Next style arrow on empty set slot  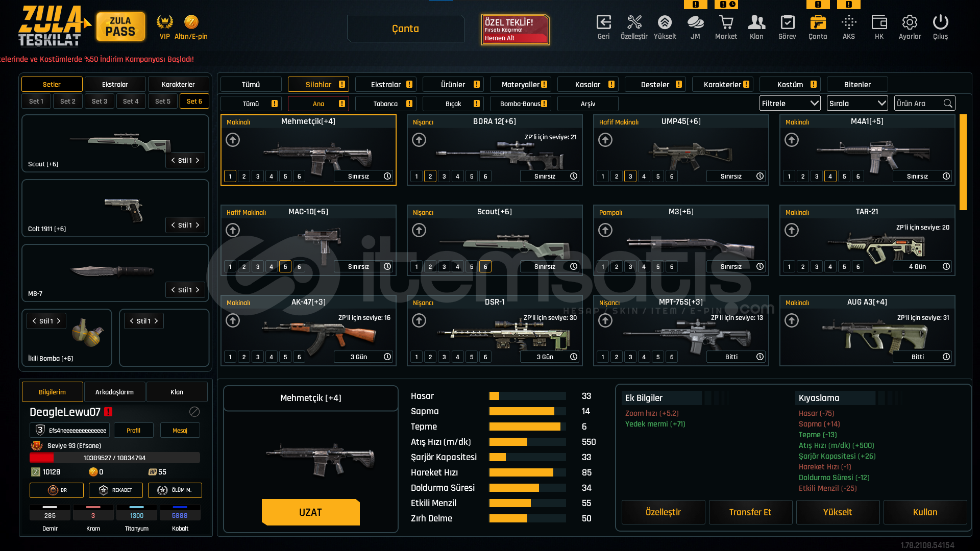156,321
